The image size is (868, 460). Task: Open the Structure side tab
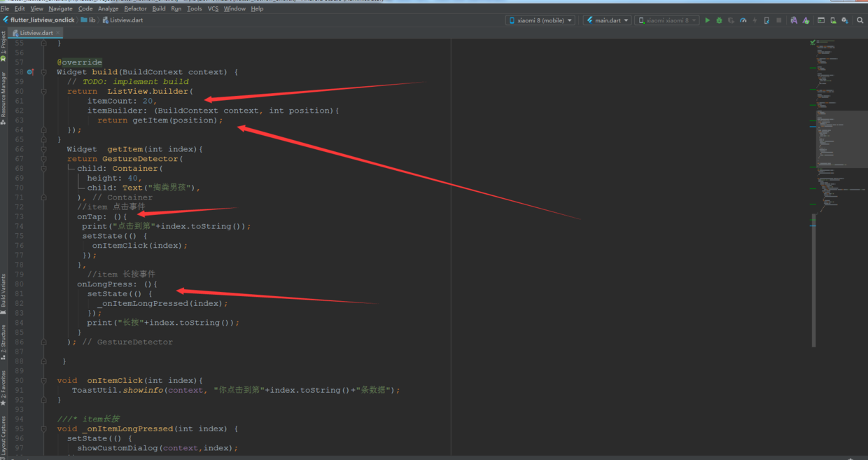tap(3, 342)
